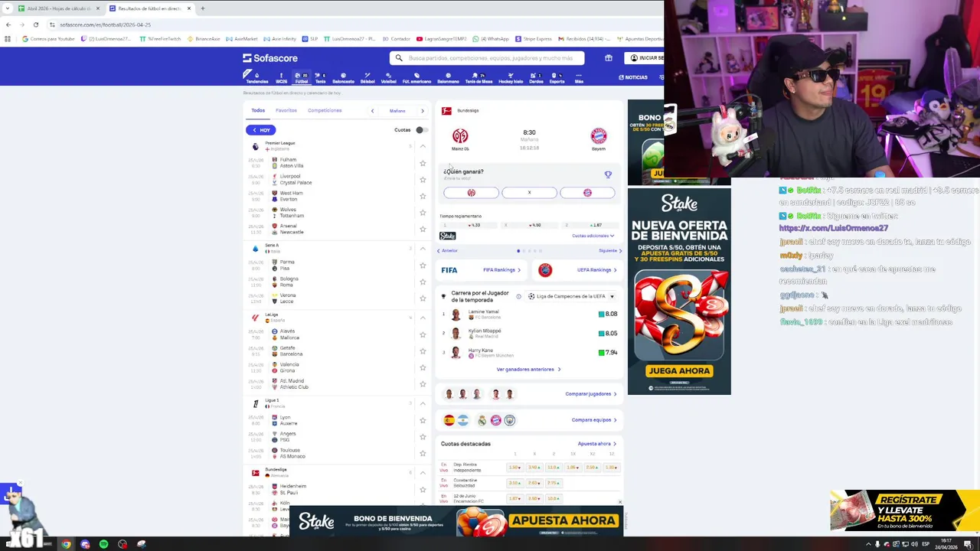Screen dimensions: 980x551
Task: Favorite the Liverpool vs Crystal Palace match
Action: tap(423, 180)
